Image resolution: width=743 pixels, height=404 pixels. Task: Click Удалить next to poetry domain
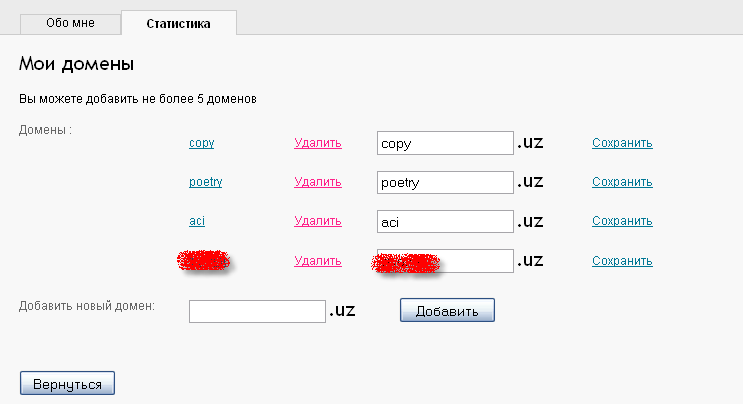(x=318, y=182)
